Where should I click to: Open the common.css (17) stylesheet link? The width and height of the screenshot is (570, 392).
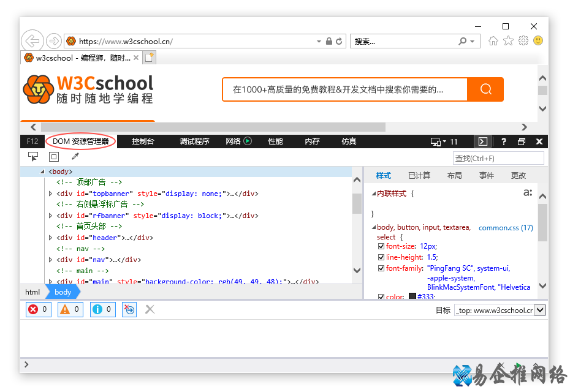[505, 227]
